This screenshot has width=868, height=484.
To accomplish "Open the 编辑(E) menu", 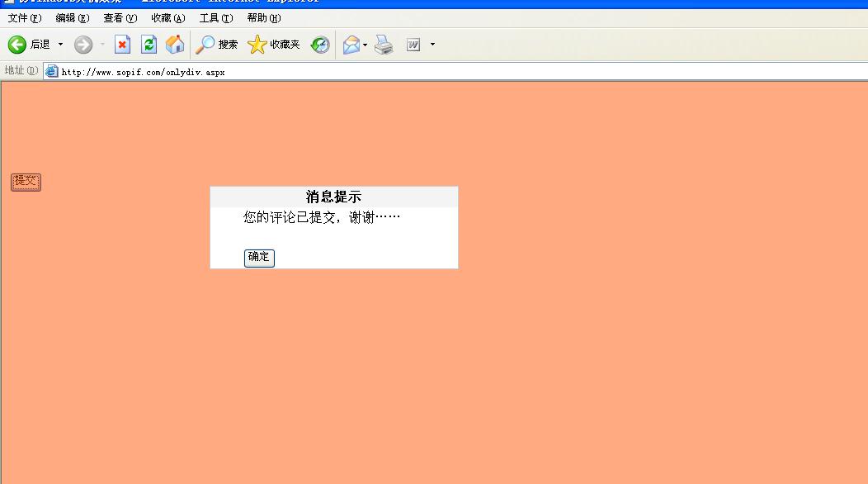I will pyautogui.click(x=73, y=17).
